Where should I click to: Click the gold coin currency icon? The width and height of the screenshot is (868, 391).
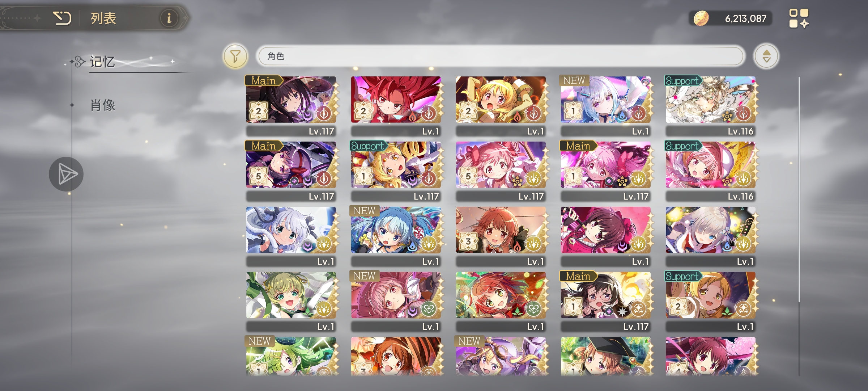(x=701, y=18)
